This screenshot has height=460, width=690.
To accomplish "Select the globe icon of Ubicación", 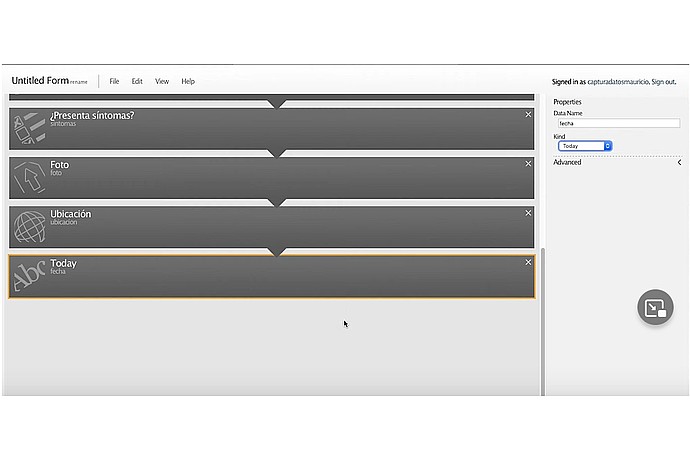I will (x=29, y=227).
